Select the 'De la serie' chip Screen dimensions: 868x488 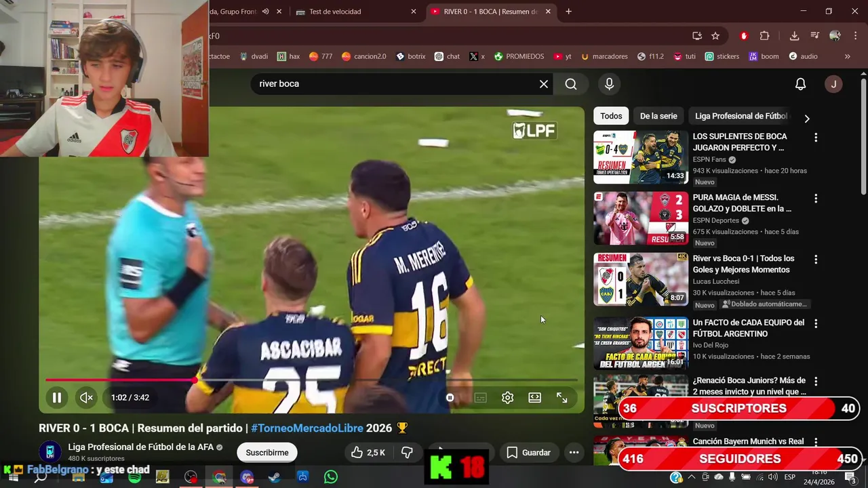coord(658,116)
